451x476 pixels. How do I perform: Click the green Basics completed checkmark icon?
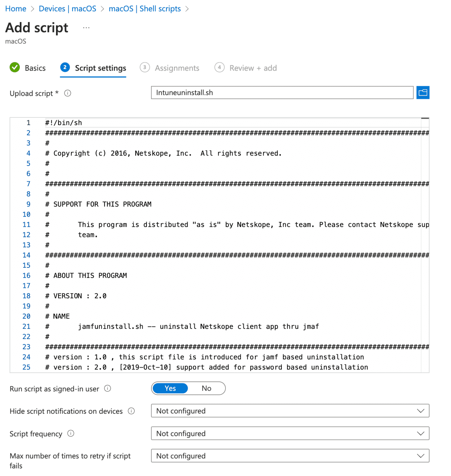[15, 68]
